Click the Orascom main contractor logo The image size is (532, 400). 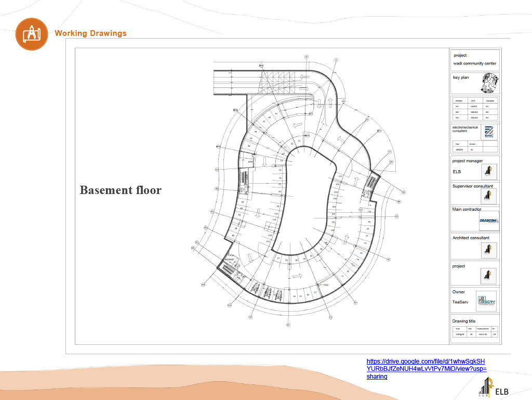(489, 221)
